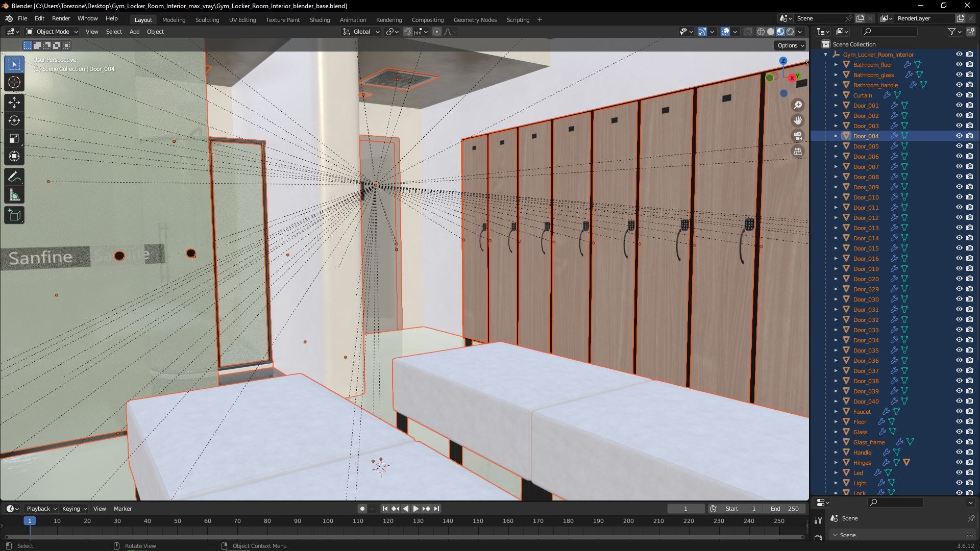The width and height of the screenshot is (980, 551).
Task: Toggle visibility eye for Curtain
Action: pos(959,95)
